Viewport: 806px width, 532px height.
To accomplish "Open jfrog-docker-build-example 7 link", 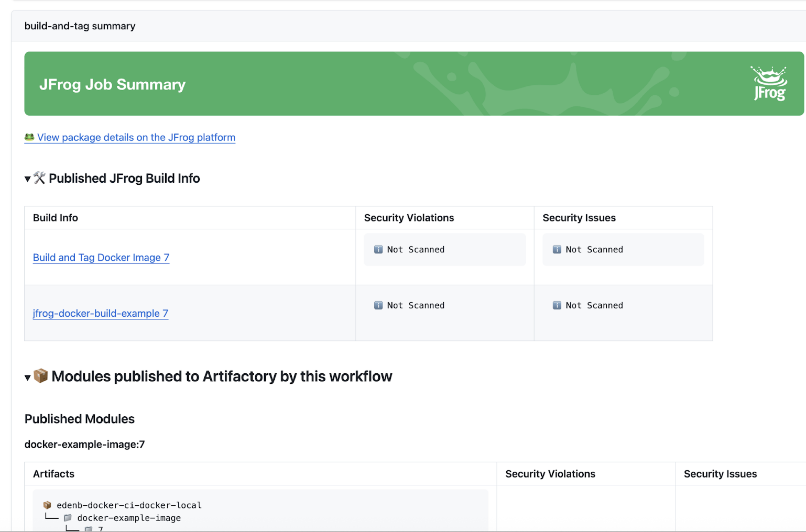I will 100,313.
